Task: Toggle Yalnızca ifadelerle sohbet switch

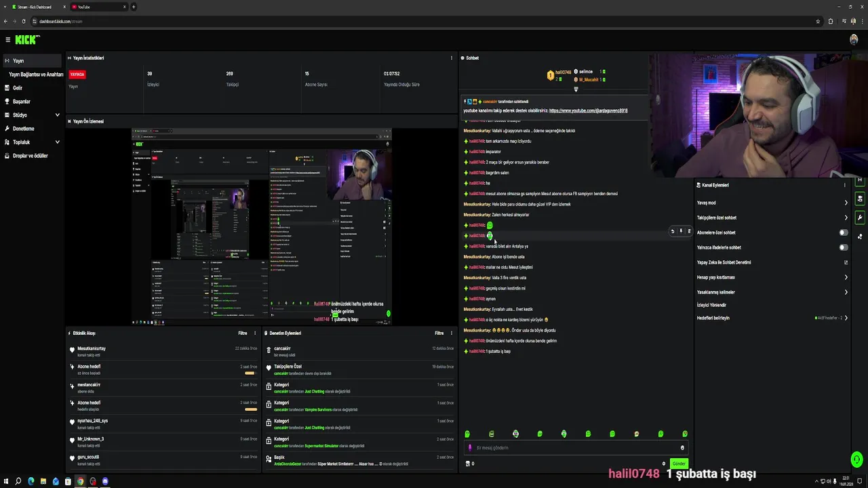Action: tap(843, 247)
